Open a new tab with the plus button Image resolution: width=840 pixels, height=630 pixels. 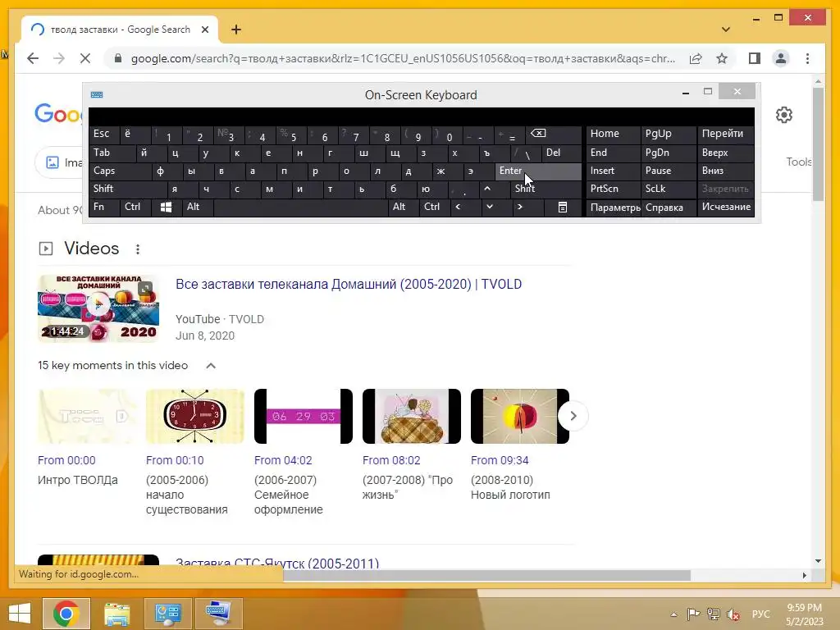pos(235,30)
